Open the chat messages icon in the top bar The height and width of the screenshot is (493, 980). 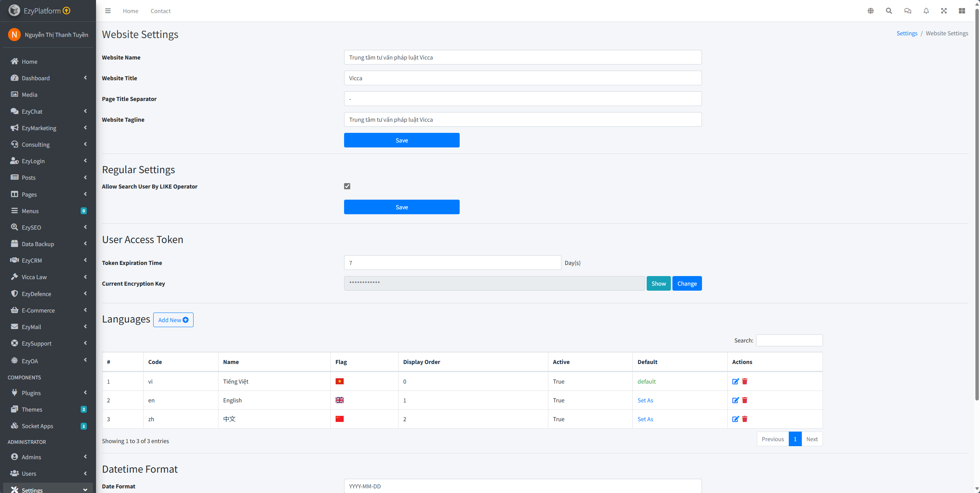[x=908, y=11]
